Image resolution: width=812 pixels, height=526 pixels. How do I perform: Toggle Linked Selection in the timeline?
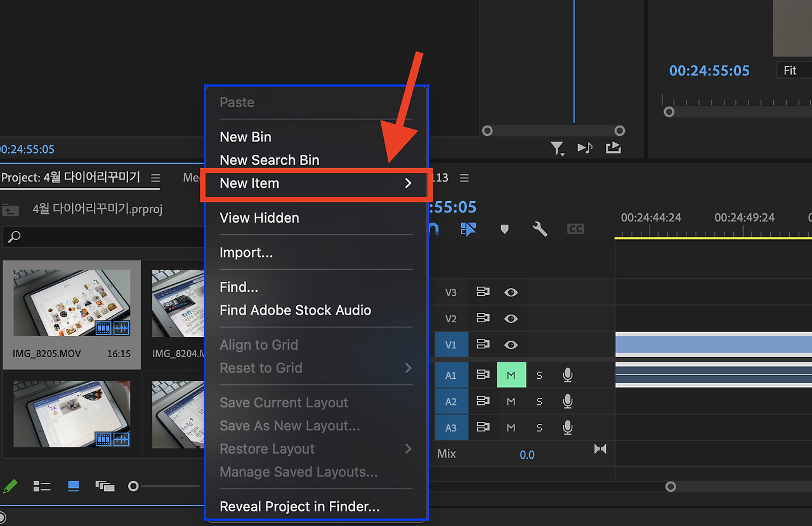point(468,229)
